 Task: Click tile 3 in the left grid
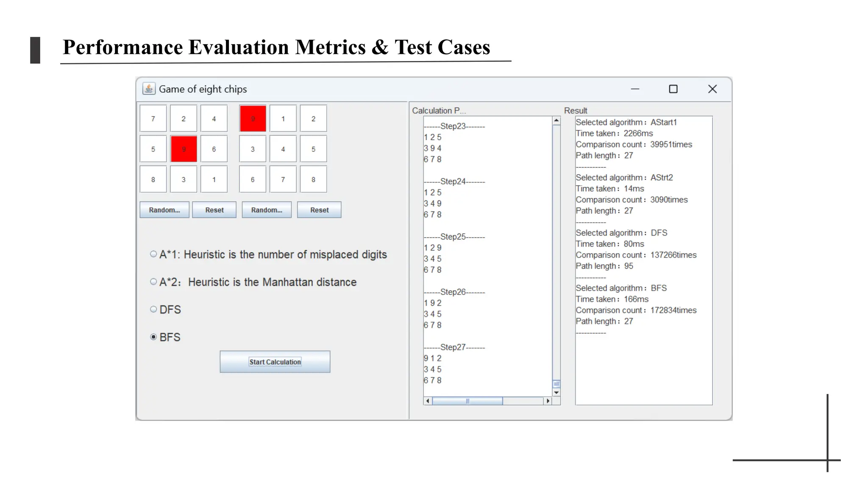click(x=184, y=180)
